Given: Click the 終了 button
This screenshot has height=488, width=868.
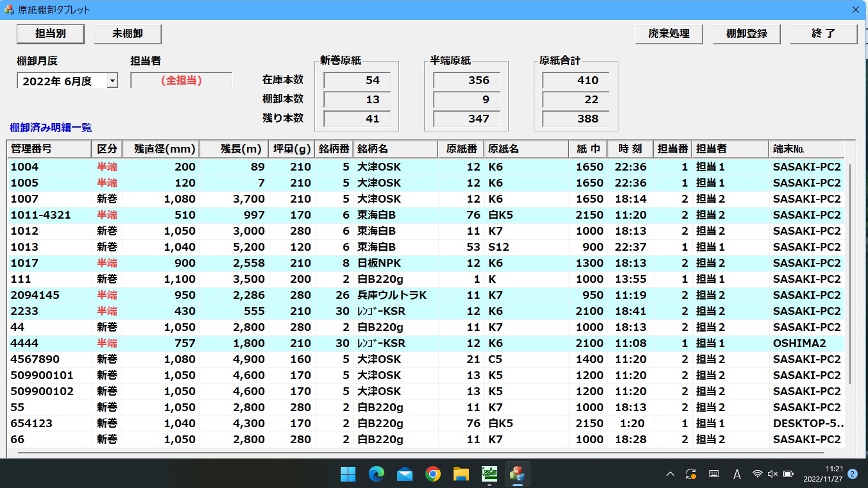Looking at the screenshot, I should click(824, 34).
